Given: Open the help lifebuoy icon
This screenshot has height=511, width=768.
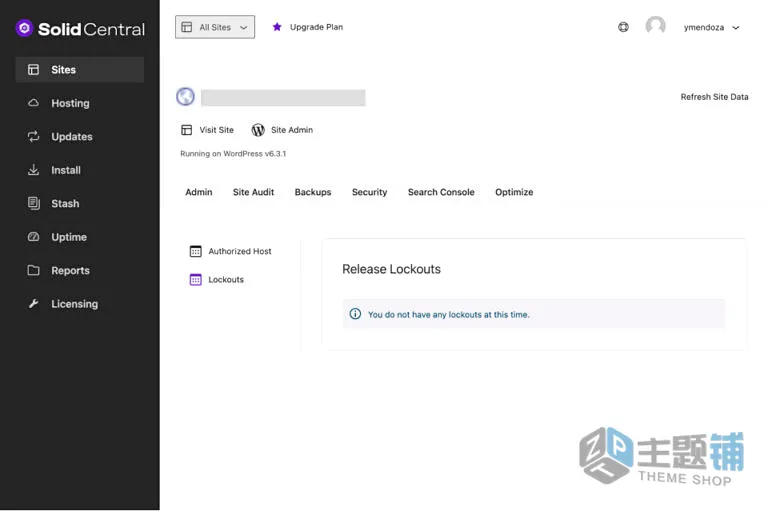Looking at the screenshot, I should 623,27.
